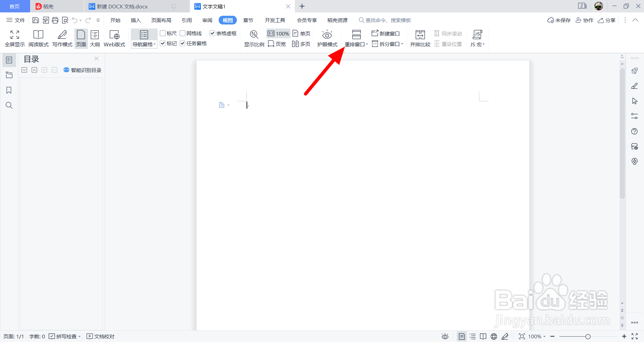
Task: Open References (引用) tab
Action: (x=187, y=20)
